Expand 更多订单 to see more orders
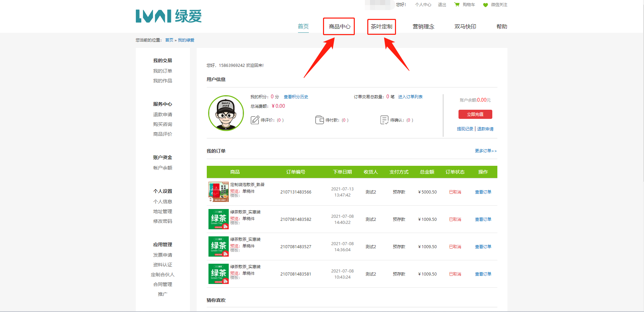Viewport: 644px width, 312px height. (486, 151)
